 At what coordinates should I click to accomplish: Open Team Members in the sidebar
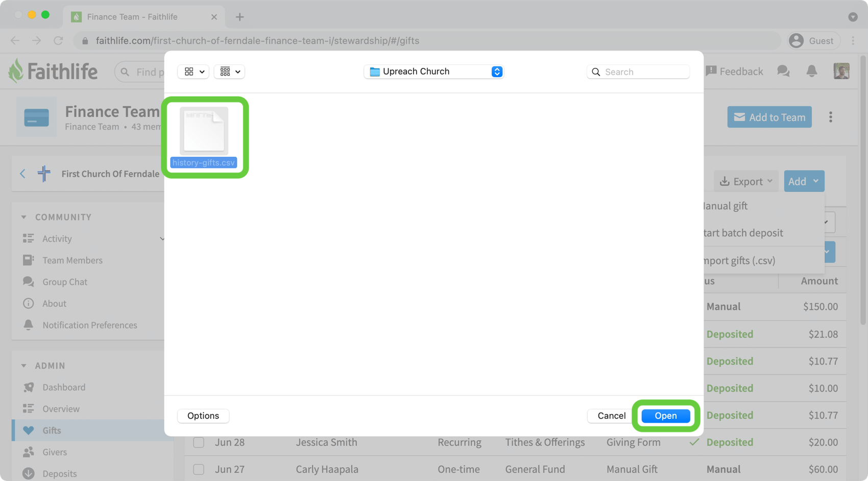tap(73, 260)
